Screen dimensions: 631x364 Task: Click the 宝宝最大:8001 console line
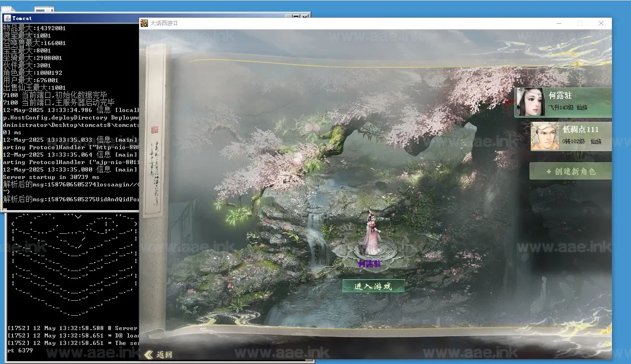tap(27, 50)
